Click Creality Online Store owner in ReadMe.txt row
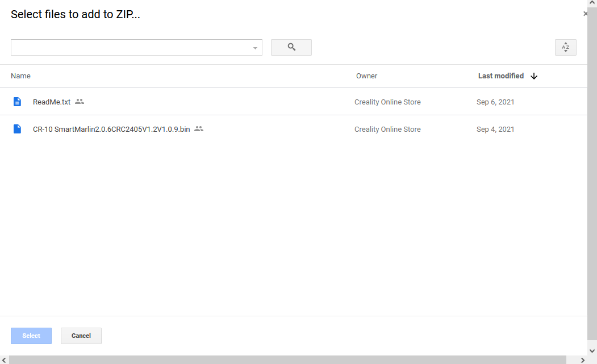The image size is (597, 364). [x=387, y=102]
